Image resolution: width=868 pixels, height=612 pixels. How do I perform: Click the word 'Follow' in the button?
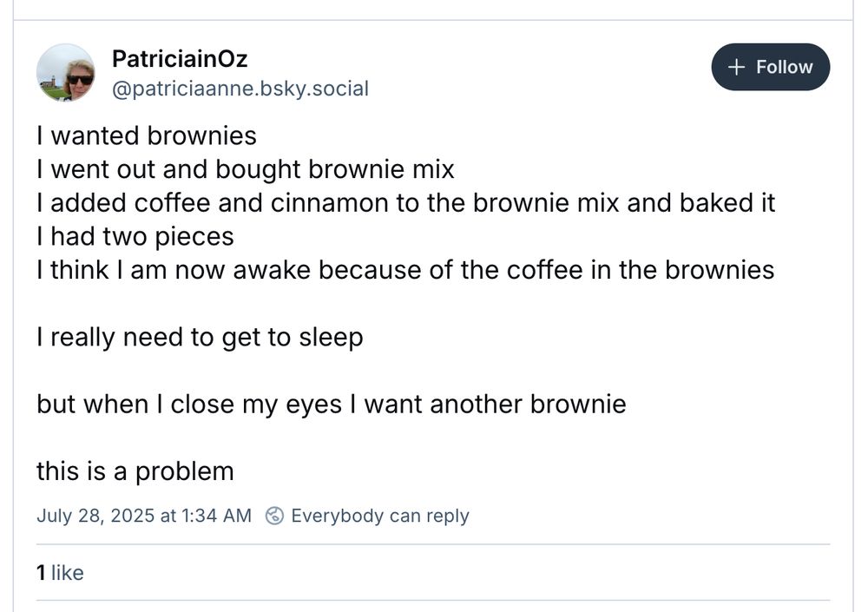click(x=784, y=67)
